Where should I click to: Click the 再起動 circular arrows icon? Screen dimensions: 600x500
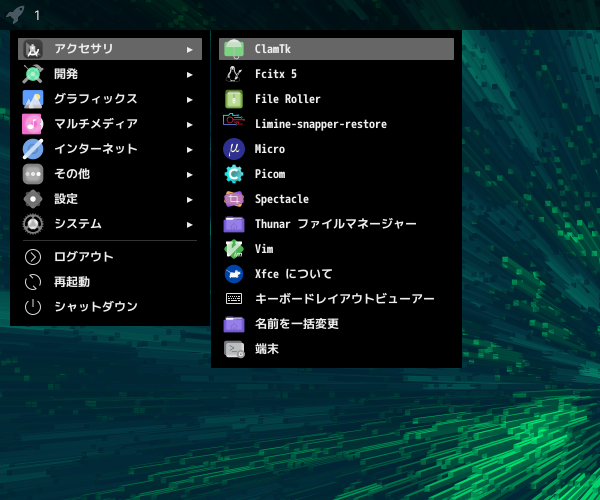[33, 282]
